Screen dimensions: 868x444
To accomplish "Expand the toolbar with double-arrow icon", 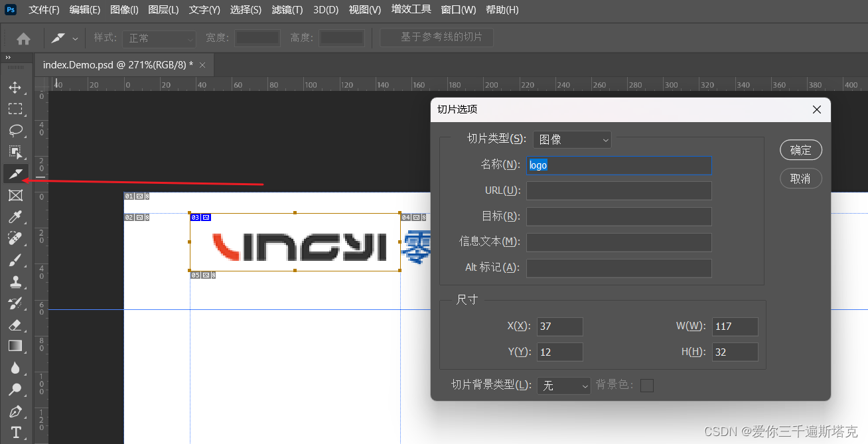I will click(8, 58).
